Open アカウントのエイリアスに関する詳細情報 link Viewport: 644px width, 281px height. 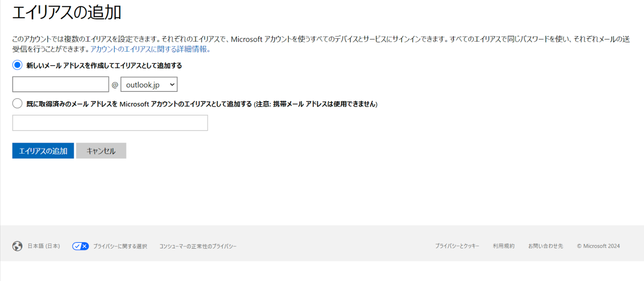pos(150,49)
